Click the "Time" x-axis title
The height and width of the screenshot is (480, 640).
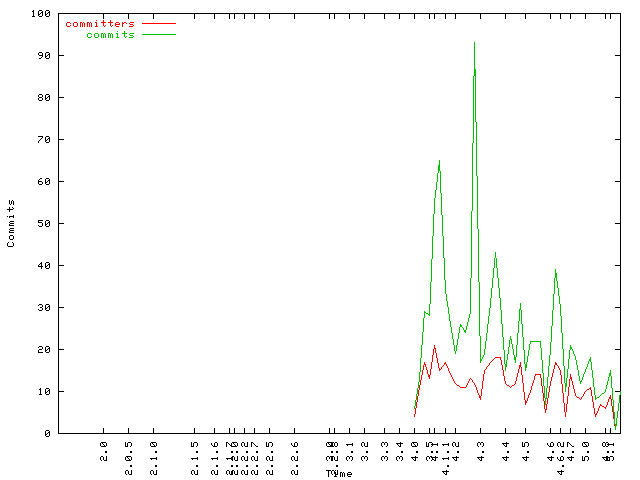coord(340,473)
